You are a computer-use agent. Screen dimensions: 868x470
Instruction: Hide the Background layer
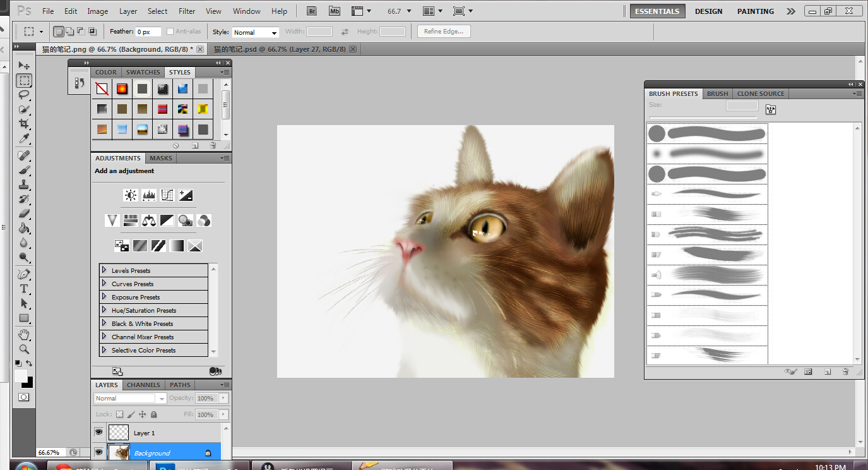point(98,452)
